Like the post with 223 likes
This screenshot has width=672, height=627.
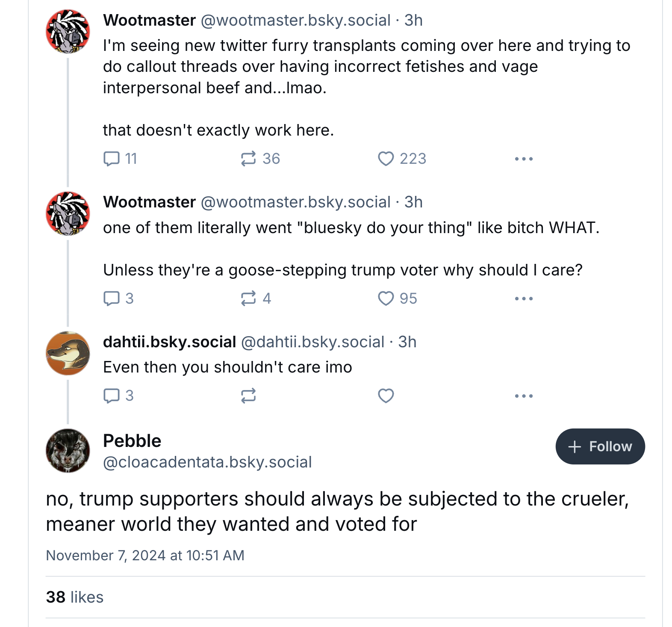coord(386,159)
